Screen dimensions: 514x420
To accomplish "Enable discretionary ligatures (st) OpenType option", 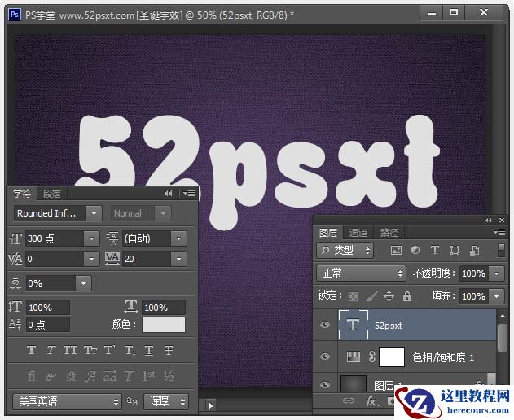I will click(71, 376).
